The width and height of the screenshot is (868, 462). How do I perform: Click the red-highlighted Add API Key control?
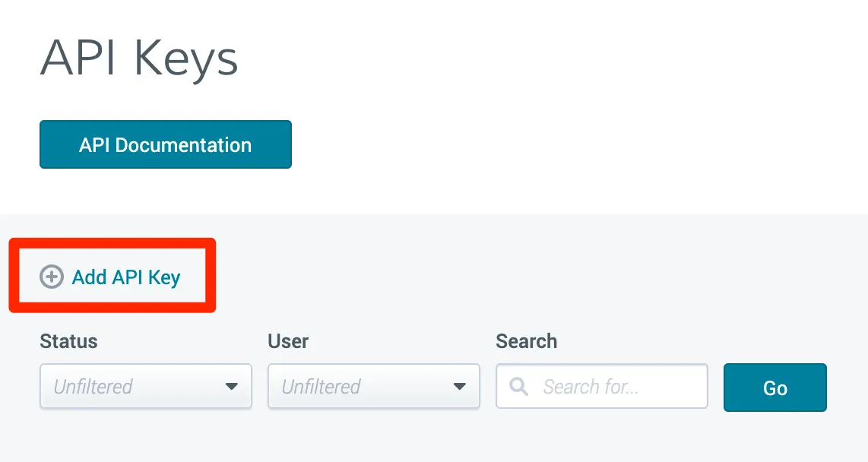112,277
